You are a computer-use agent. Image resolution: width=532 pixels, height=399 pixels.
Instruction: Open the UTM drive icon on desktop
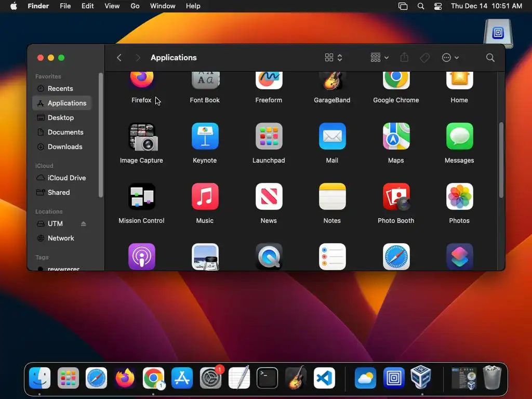(498, 33)
